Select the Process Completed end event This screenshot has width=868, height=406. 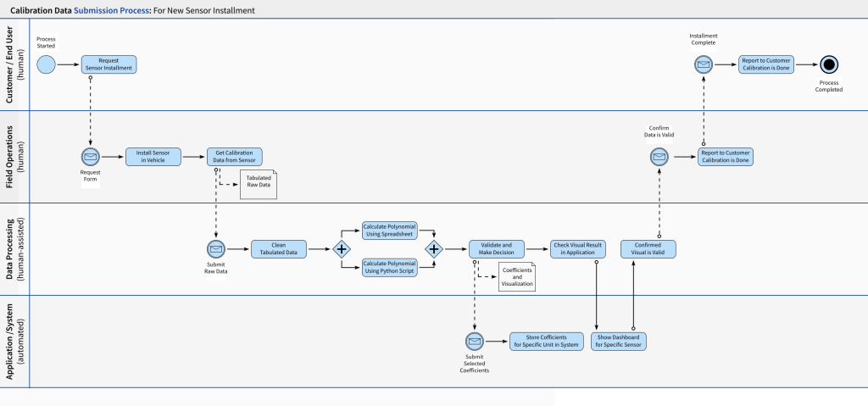(829, 64)
